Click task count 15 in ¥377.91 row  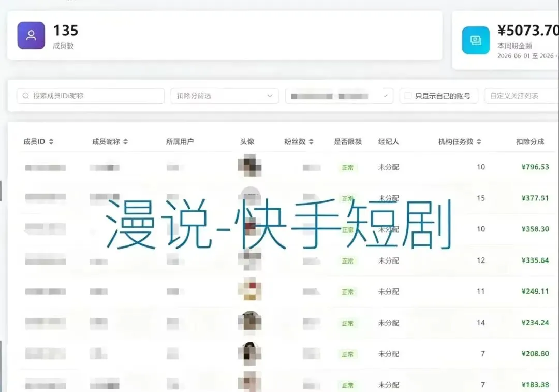(x=481, y=198)
